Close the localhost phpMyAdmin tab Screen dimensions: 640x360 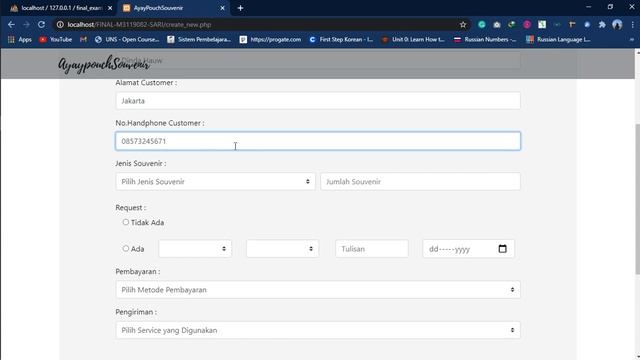click(x=110, y=8)
